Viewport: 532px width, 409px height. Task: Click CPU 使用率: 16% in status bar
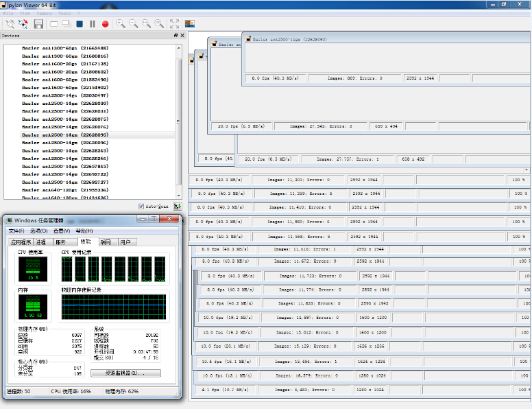[71, 391]
